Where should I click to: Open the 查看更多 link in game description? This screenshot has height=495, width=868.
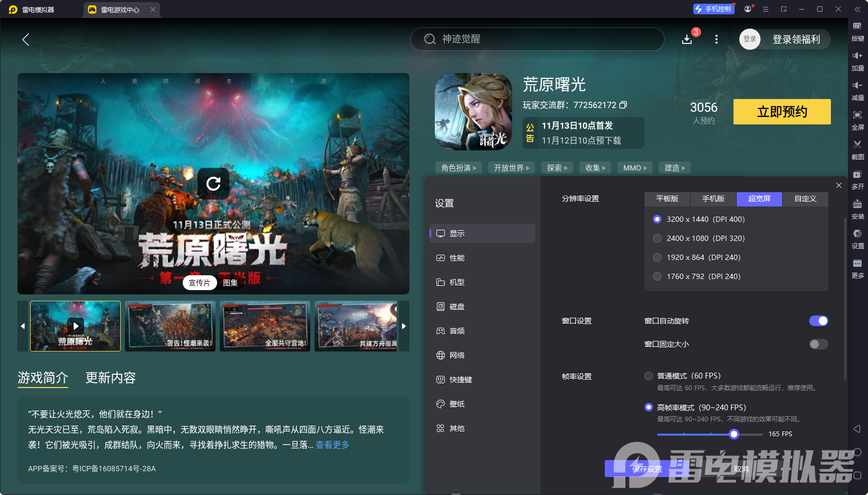332,445
